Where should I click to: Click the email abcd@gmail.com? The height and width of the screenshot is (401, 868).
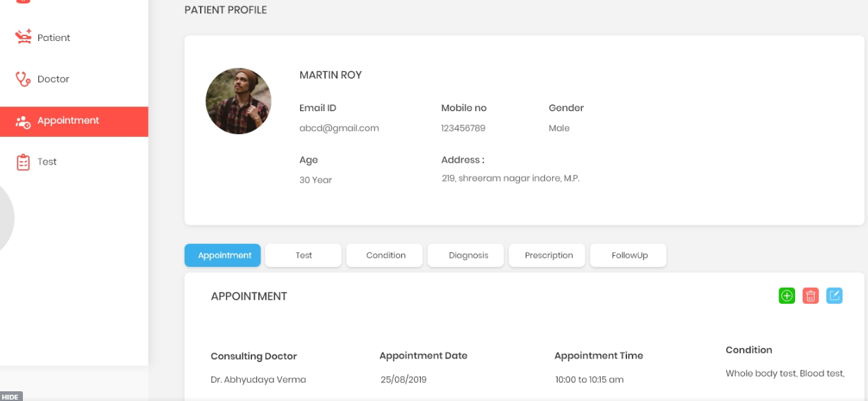[339, 128]
